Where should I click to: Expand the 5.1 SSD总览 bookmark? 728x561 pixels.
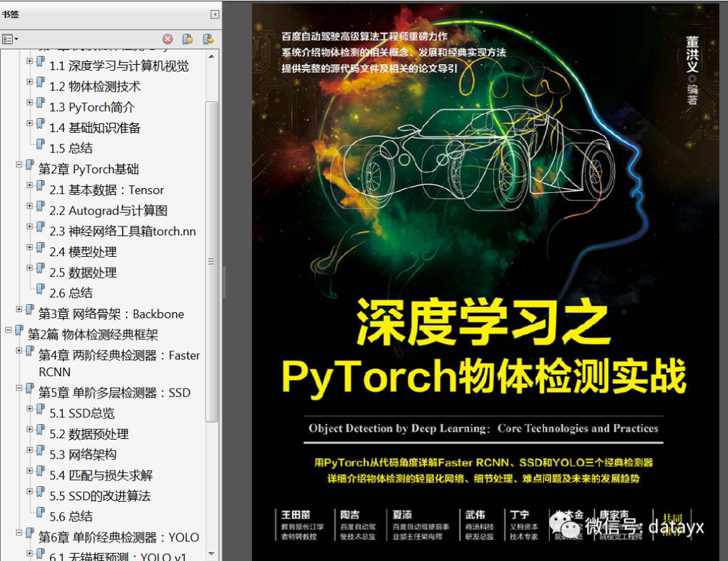(30, 408)
